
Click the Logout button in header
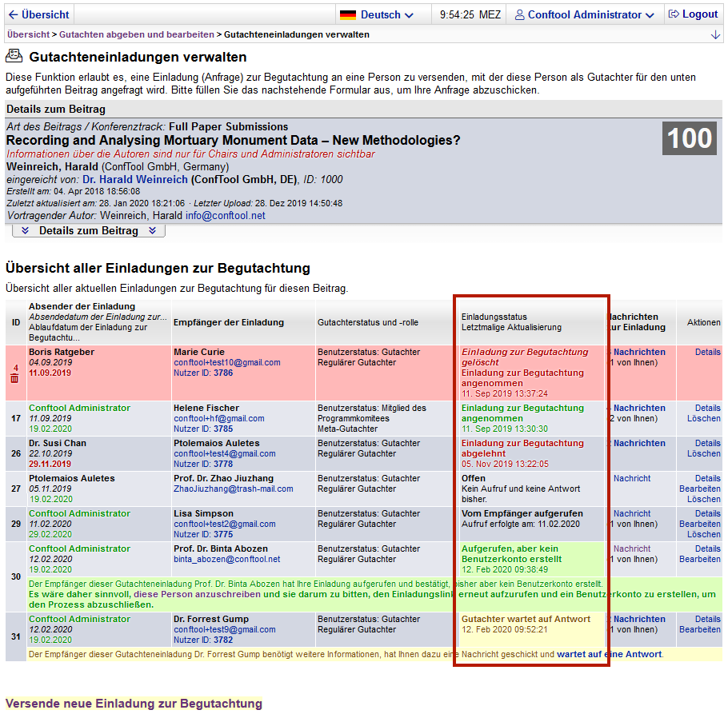693,14
